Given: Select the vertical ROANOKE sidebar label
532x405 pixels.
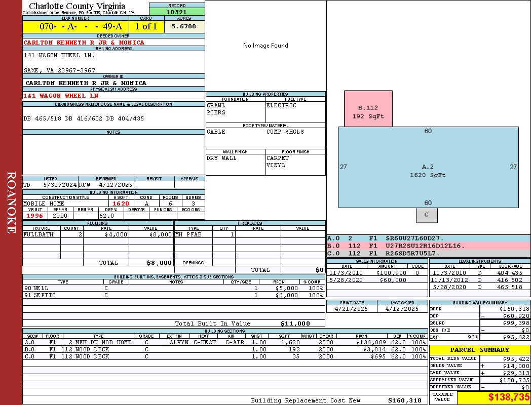Looking at the screenshot, I should [11, 202].
